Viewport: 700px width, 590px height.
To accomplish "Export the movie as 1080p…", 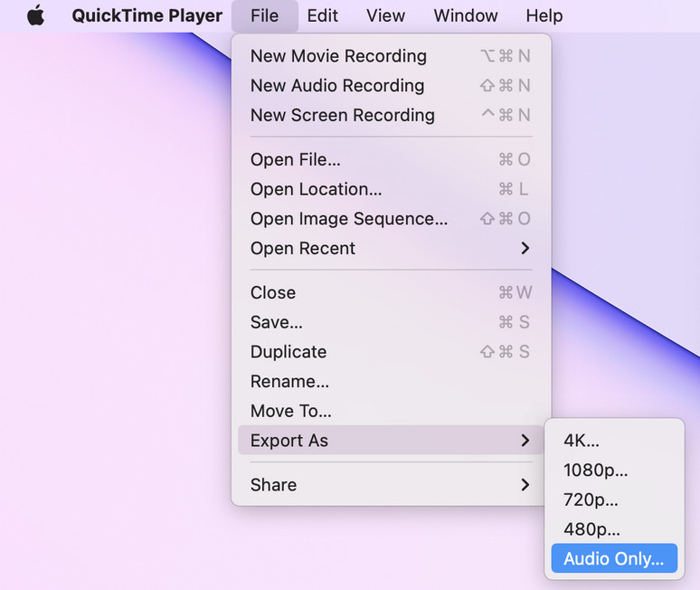I will pyautogui.click(x=614, y=470).
